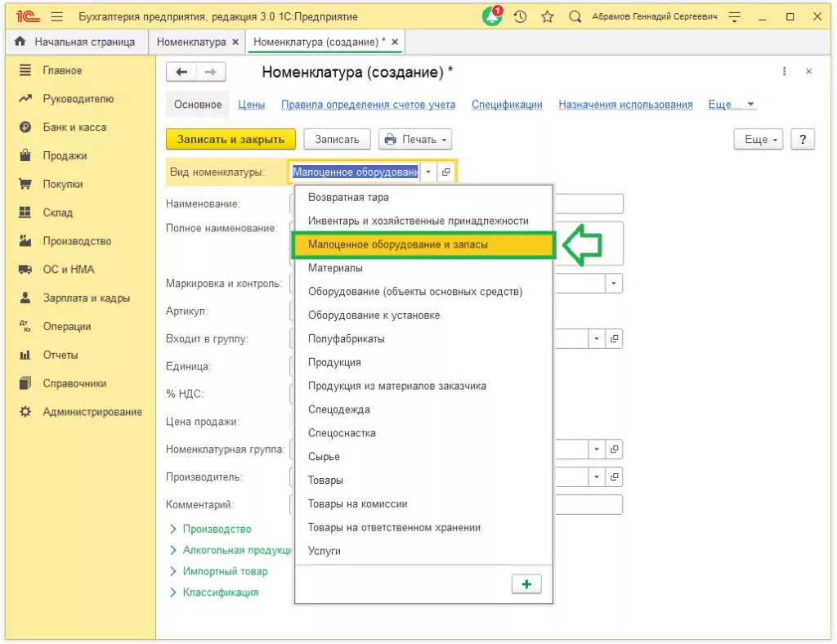The width and height of the screenshot is (837, 644).
Task: Select Материалы from the dropdown list
Action: (x=335, y=268)
